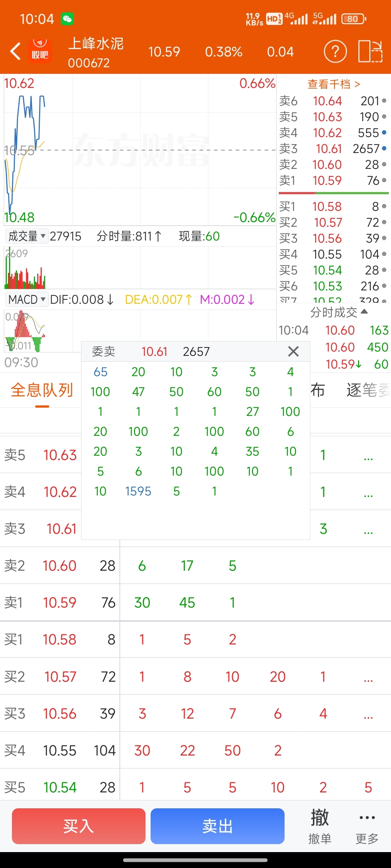The image size is (391, 868).
Task: Select queue row 卖2 10.60 28
Action: point(195,566)
